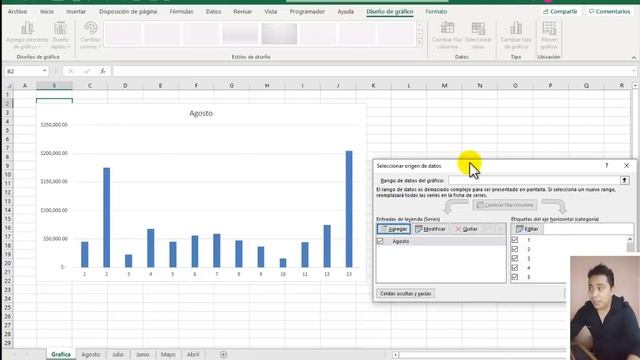Select the first chart style thumbnail
This screenshot has width=640, height=360.
click(x=123, y=33)
